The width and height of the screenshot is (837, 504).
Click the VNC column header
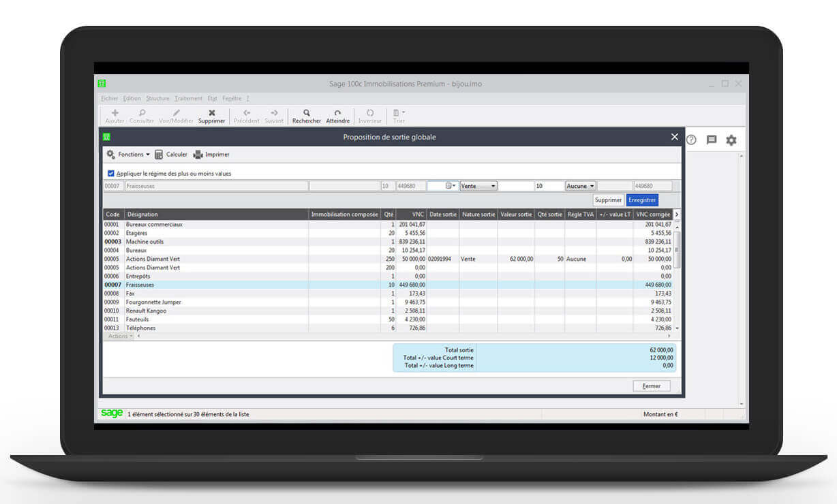[412, 215]
